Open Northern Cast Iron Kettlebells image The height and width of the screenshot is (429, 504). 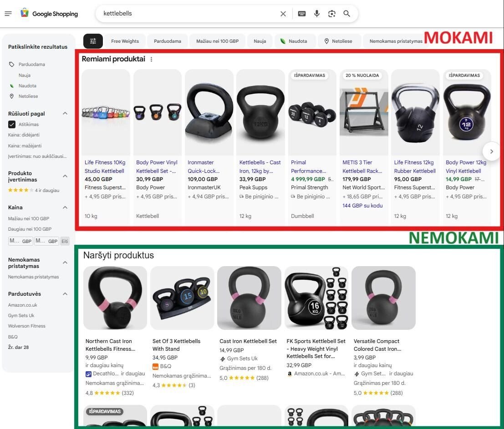[x=115, y=298]
